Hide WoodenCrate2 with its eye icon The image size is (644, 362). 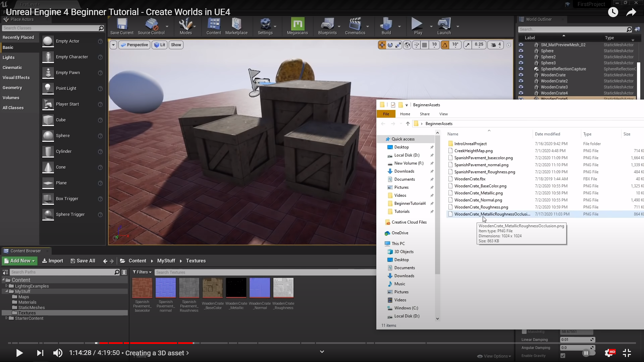(521, 81)
